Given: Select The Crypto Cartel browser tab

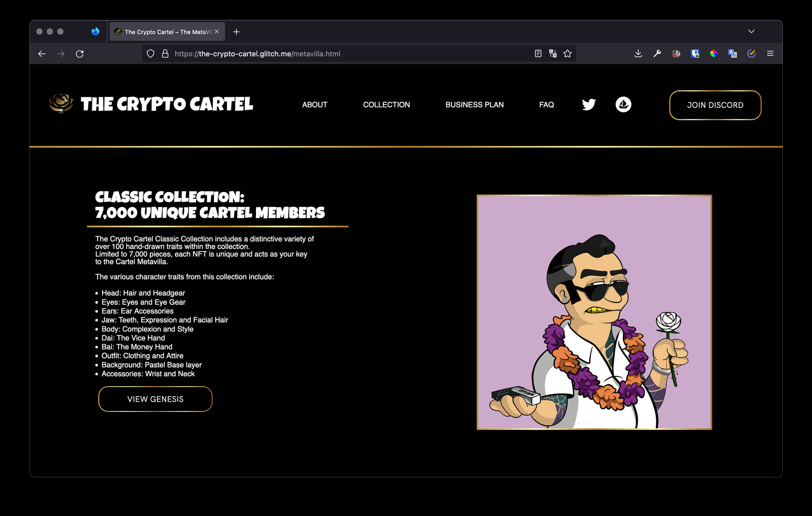Looking at the screenshot, I should (164, 32).
